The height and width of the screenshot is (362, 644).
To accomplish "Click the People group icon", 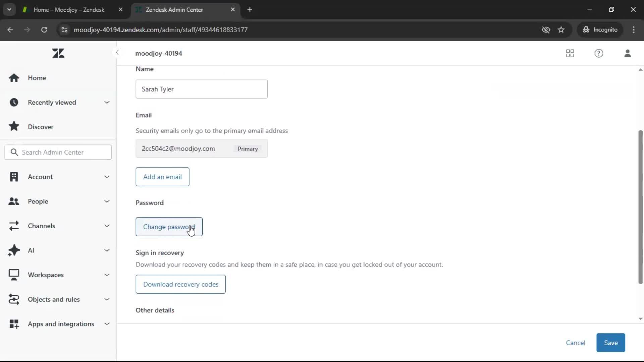I will [x=14, y=201].
